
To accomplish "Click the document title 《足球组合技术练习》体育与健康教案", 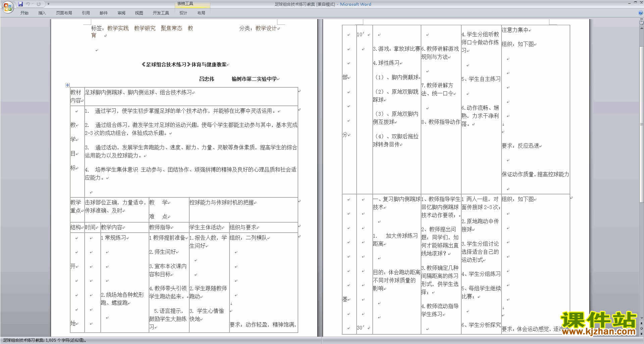I will (184, 64).
